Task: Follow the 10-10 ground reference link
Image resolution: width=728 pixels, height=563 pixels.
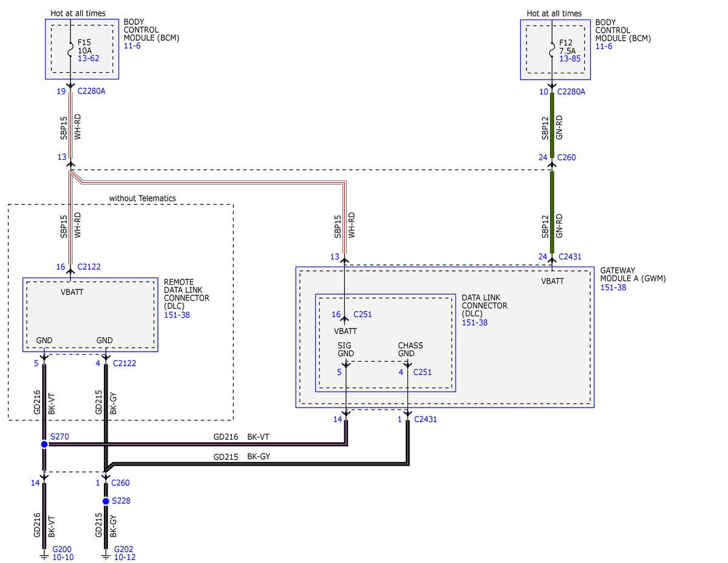Action: (63, 557)
